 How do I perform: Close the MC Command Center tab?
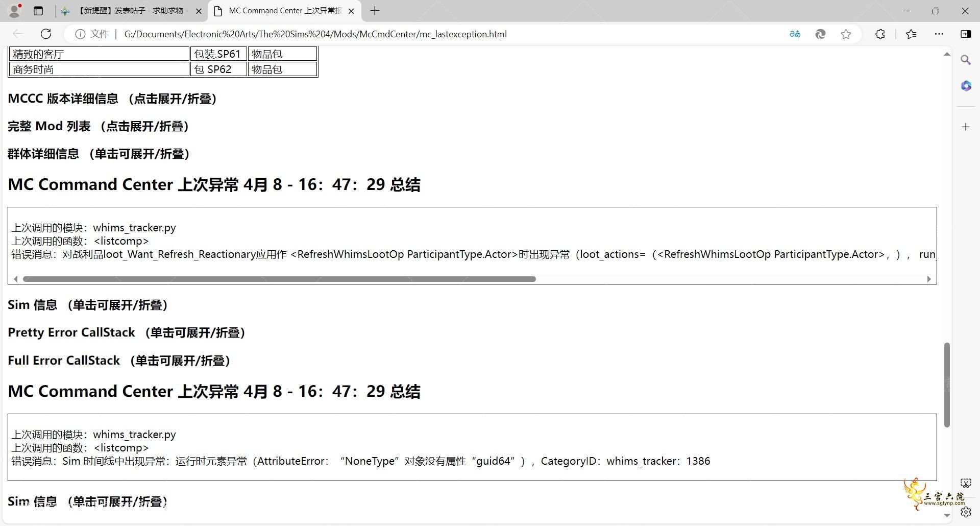[351, 11]
